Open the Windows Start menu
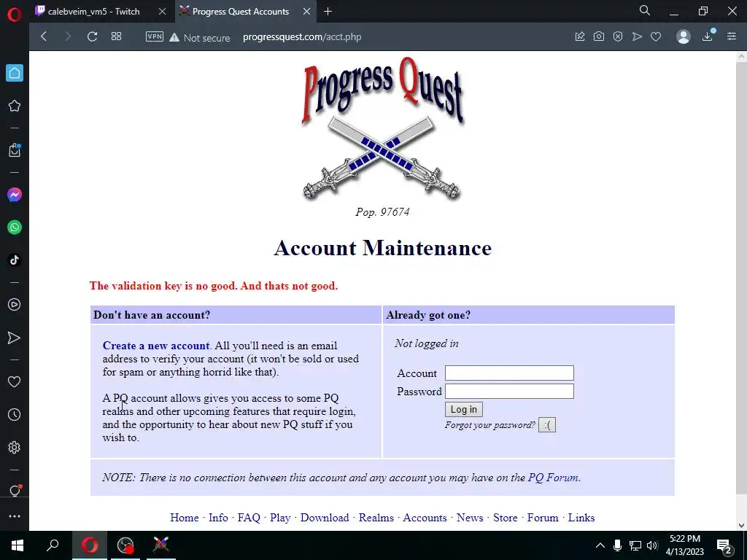This screenshot has height=560, width=747. (18, 545)
